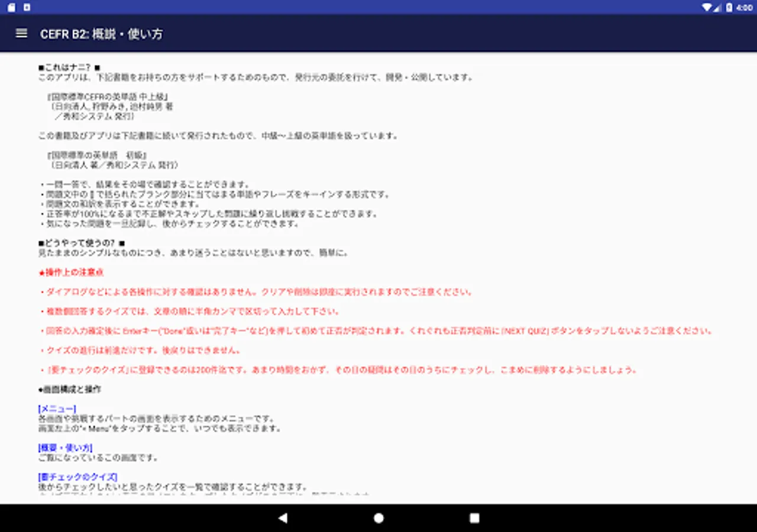Open the recent apps overview
This screenshot has width=757, height=532.
[474, 518]
